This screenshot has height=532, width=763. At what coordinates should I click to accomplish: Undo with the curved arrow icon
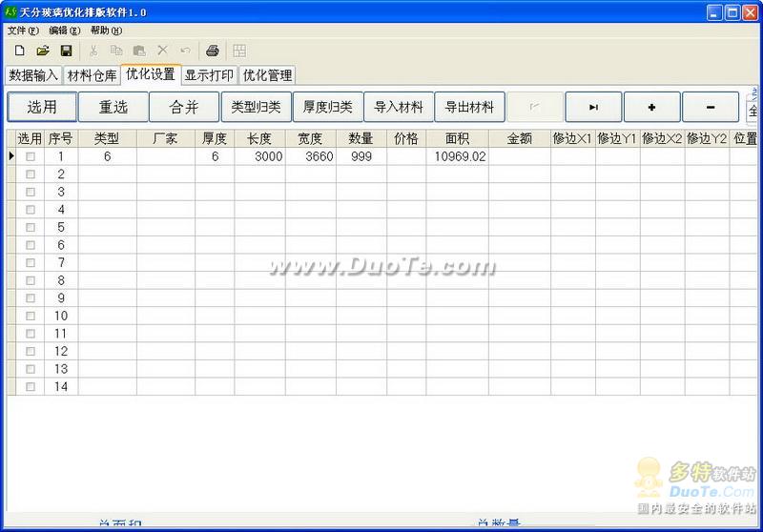pyautogui.click(x=185, y=51)
